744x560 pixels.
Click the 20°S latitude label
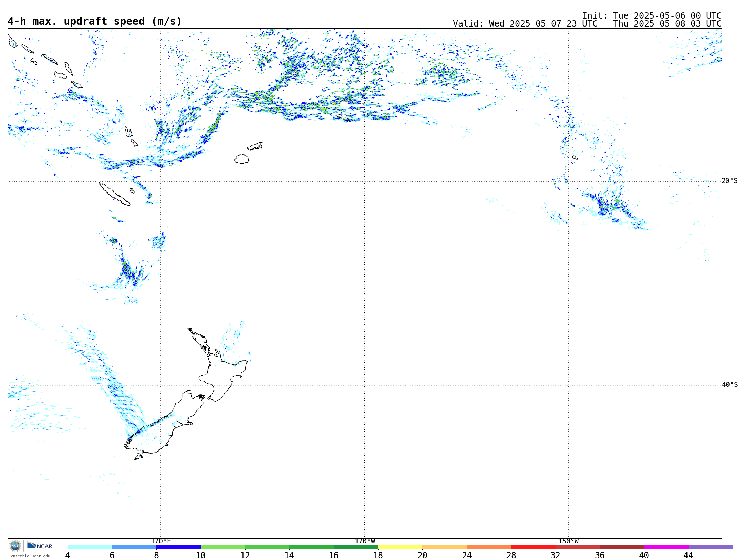pos(730,181)
